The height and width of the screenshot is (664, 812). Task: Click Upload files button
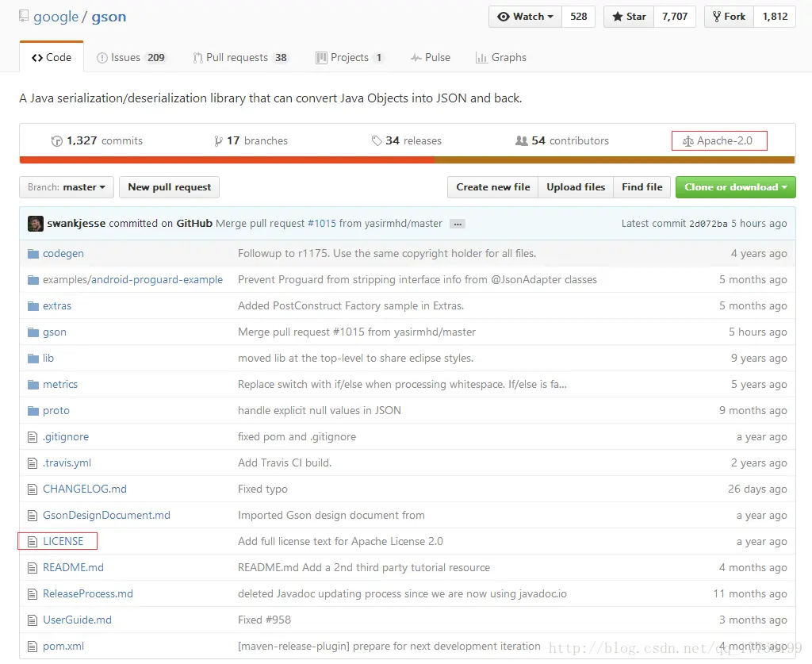pos(576,187)
